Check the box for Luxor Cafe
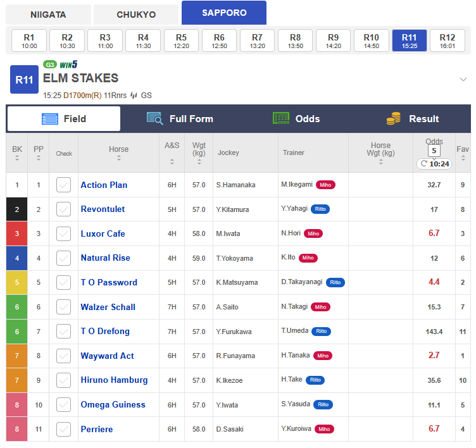The width and height of the screenshot is (476, 448). 63,233
